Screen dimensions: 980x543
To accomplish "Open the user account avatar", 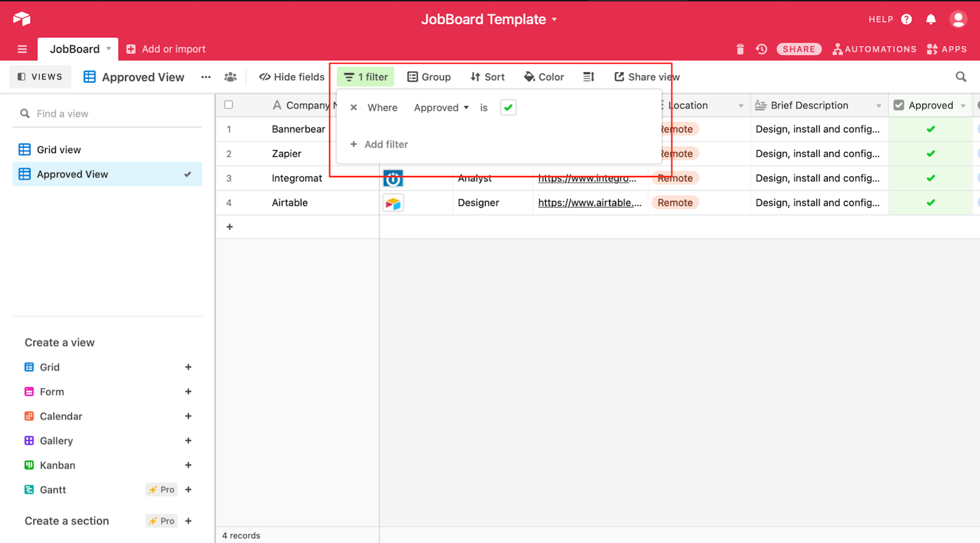I will pyautogui.click(x=958, y=19).
